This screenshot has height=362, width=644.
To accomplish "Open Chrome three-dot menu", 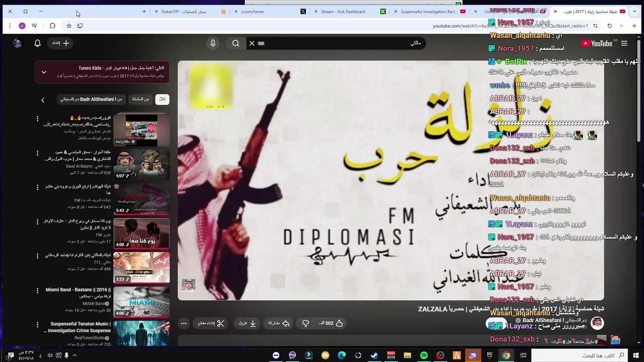I will tap(10, 26).
